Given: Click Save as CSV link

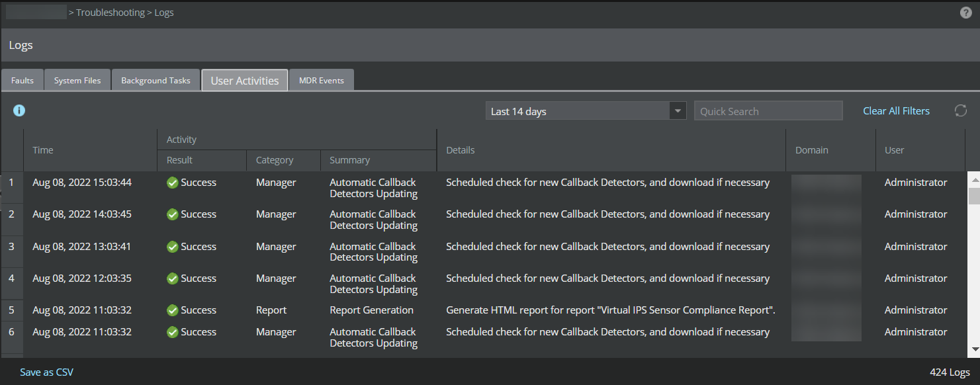Looking at the screenshot, I should [x=46, y=372].
